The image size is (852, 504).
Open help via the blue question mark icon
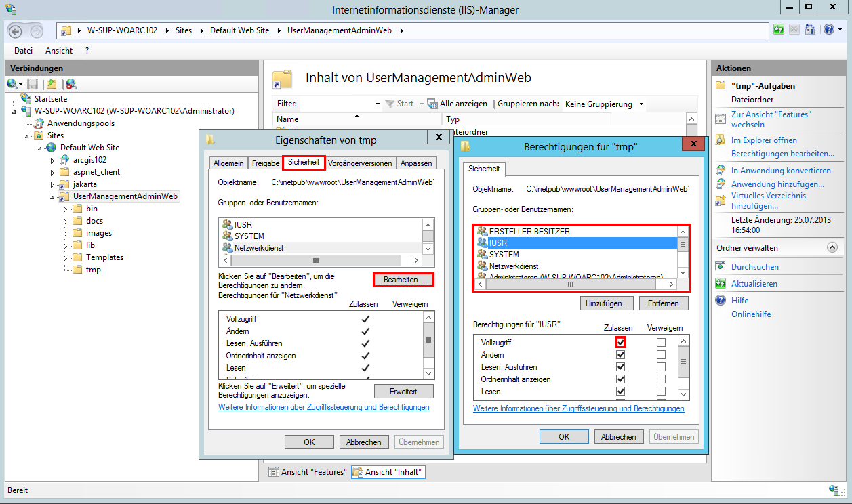click(x=829, y=29)
